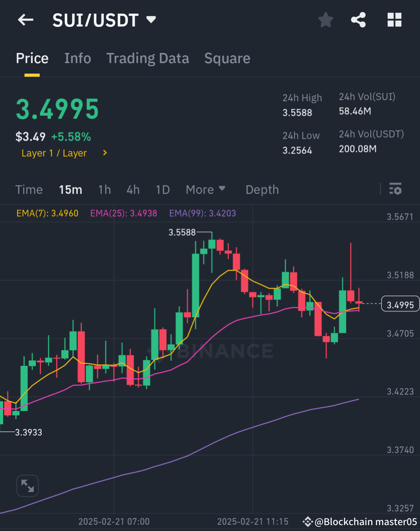The height and width of the screenshot is (531, 420).
Task: Tap the Blockchain master05 diamond logo
Action: pyautogui.click(x=308, y=522)
